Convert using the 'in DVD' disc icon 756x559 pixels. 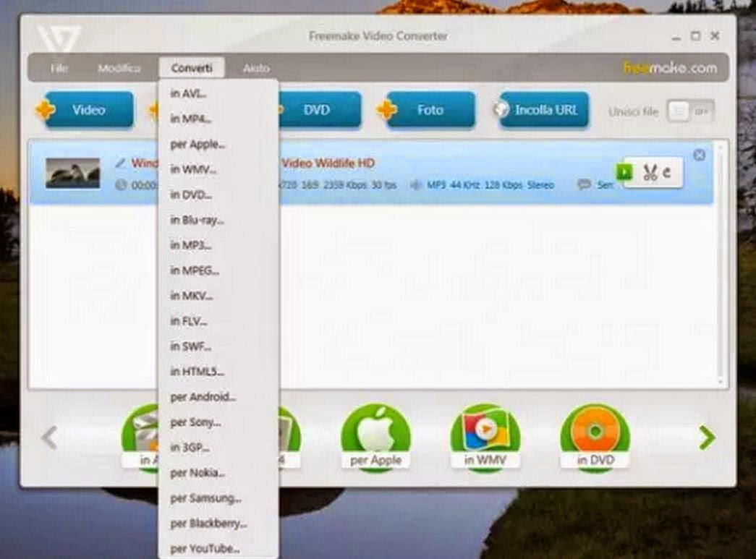(595, 438)
